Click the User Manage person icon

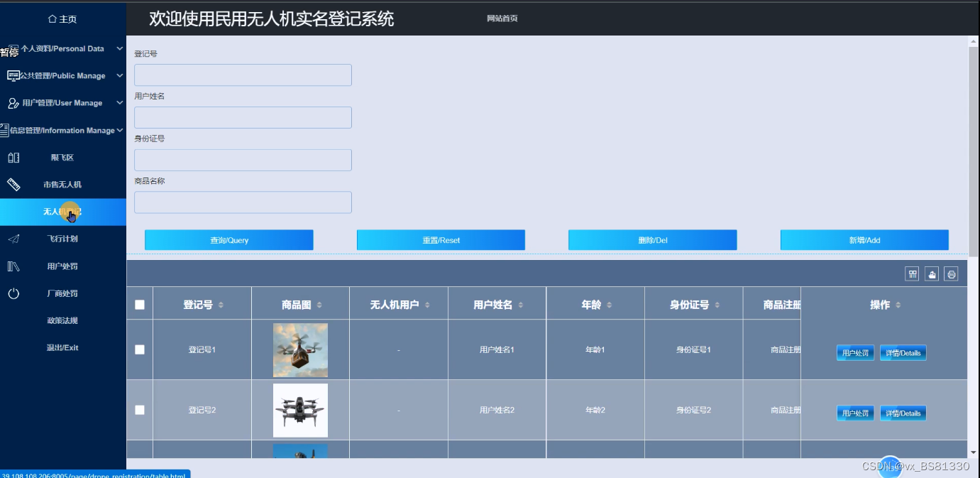[x=13, y=103]
